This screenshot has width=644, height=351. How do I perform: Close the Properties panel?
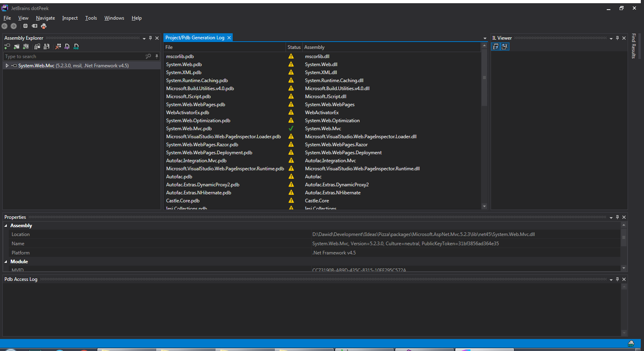coord(624,217)
